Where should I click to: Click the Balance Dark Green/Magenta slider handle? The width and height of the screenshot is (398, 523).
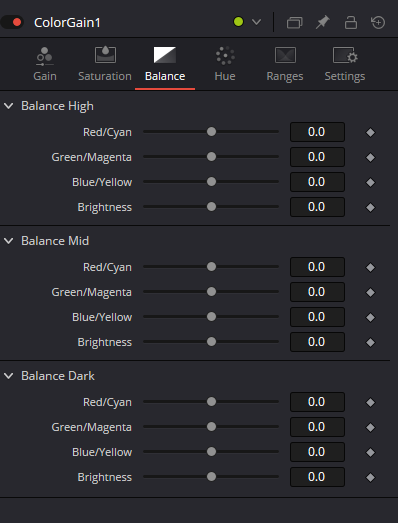point(211,427)
